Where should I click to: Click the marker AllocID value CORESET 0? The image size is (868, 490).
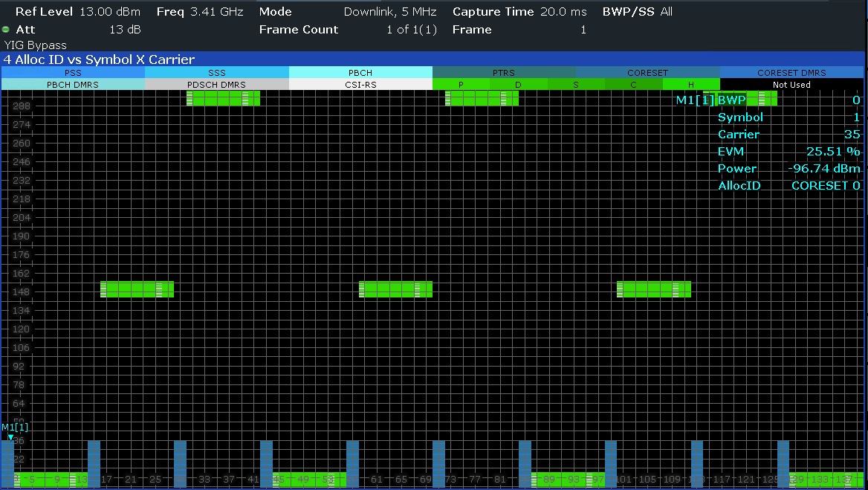click(826, 185)
